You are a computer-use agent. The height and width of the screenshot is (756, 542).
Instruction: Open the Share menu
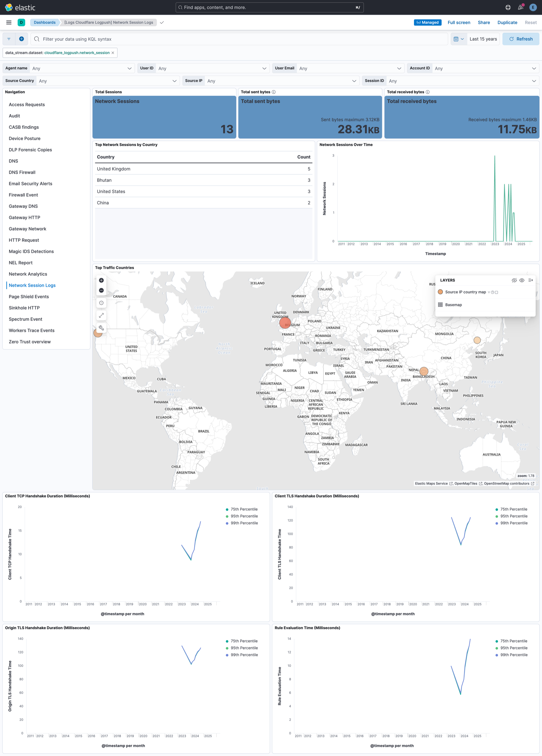point(484,22)
